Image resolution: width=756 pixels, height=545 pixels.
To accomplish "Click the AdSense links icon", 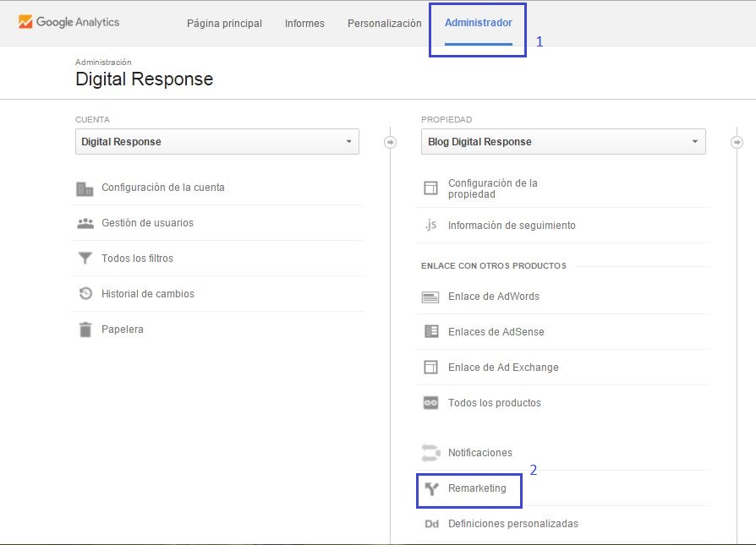I will pyautogui.click(x=431, y=331).
